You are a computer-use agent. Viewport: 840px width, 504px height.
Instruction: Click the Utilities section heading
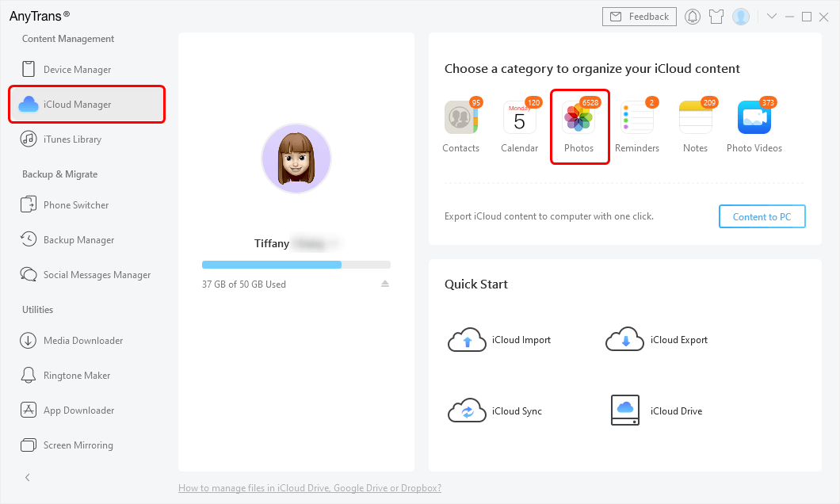37,310
